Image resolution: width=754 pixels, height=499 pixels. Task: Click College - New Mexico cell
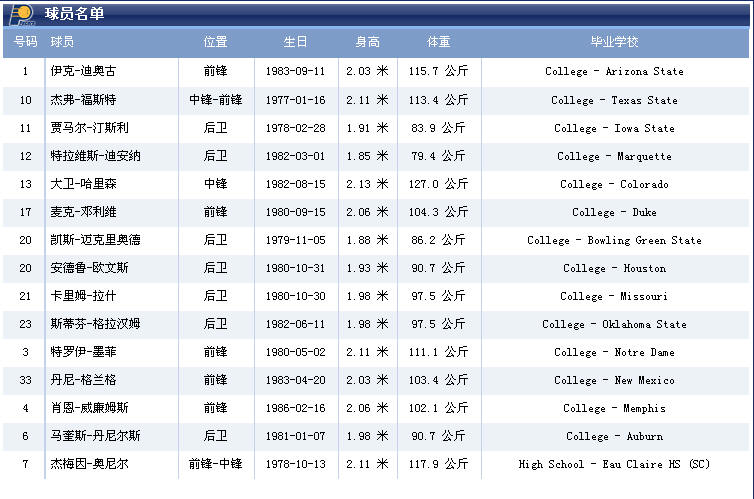(x=615, y=380)
